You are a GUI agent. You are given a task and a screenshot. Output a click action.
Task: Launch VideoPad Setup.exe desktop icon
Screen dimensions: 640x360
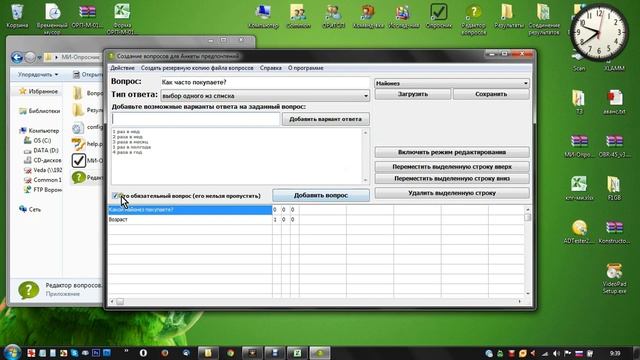pos(614,278)
